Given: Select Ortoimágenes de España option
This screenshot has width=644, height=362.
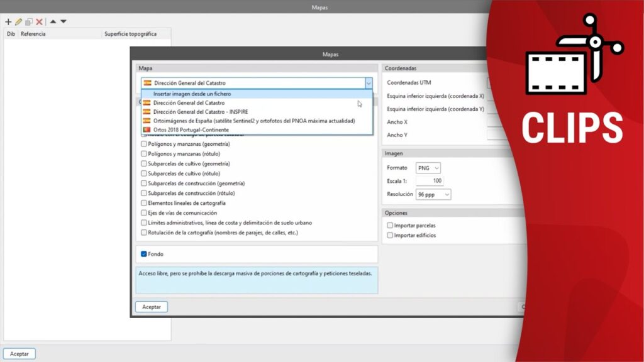Looking at the screenshot, I should tap(254, 121).
